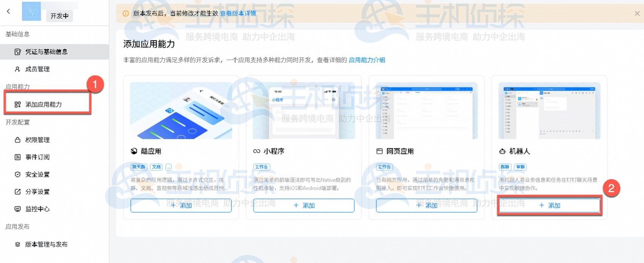Click the 权限管理 lock icon

pyautogui.click(x=17, y=140)
